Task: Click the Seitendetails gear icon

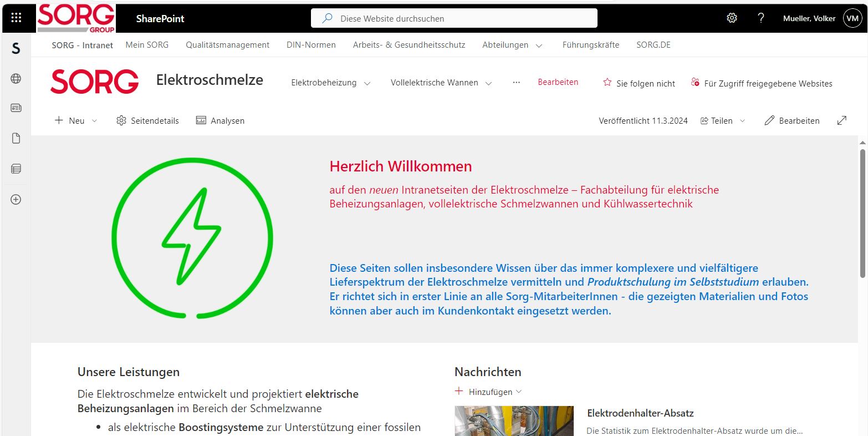Action: pyautogui.click(x=121, y=120)
